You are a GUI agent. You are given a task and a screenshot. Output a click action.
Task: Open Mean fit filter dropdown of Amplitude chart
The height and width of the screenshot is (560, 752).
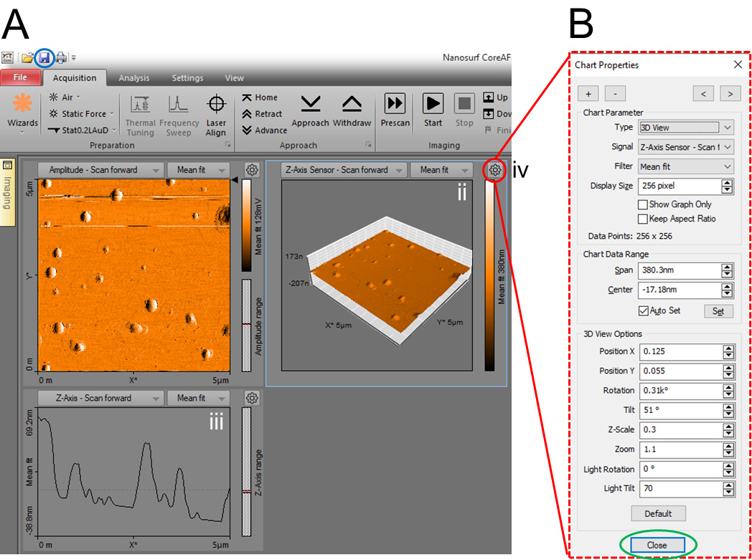(199, 170)
